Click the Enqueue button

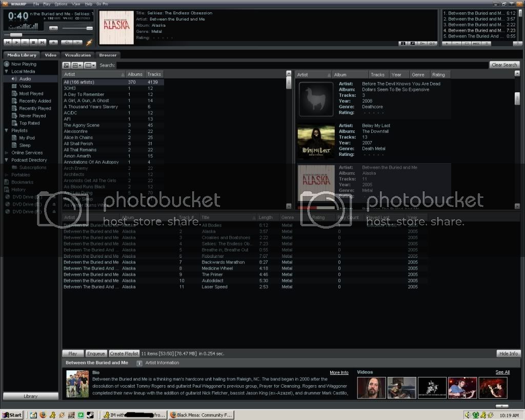[96, 353]
